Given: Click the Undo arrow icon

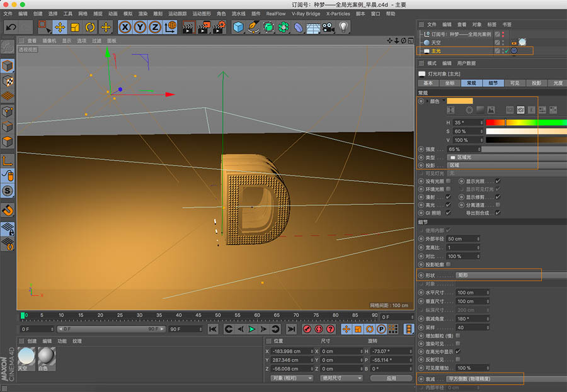Looking at the screenshot, I should [11, 26].
